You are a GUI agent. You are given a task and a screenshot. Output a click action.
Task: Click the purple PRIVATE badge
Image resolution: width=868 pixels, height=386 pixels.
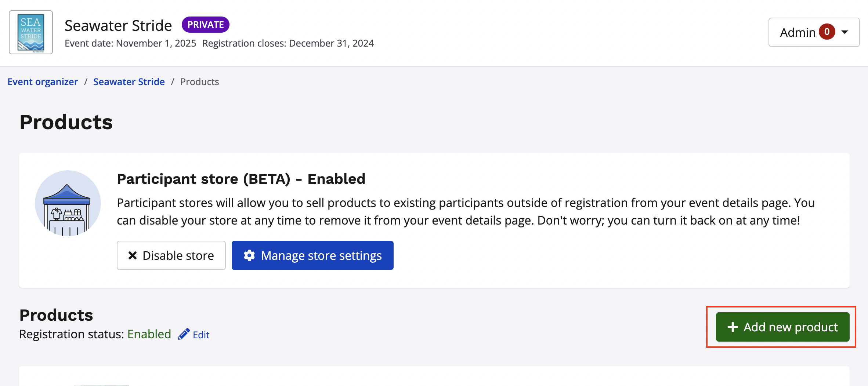(x=205, y=25)
